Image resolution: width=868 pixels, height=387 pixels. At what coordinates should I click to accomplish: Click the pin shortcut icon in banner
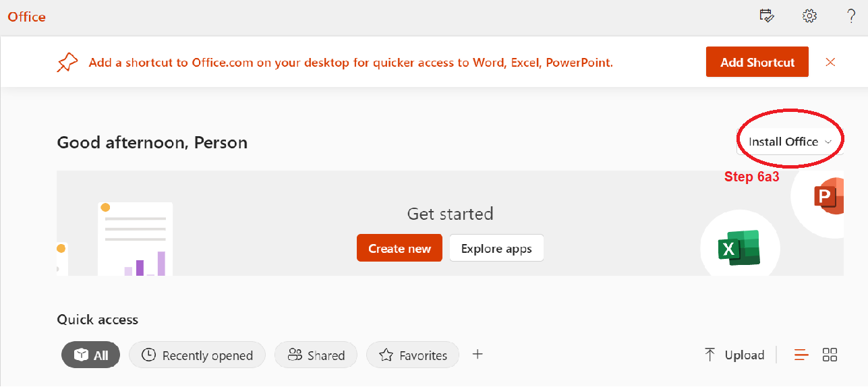point(67,63)
